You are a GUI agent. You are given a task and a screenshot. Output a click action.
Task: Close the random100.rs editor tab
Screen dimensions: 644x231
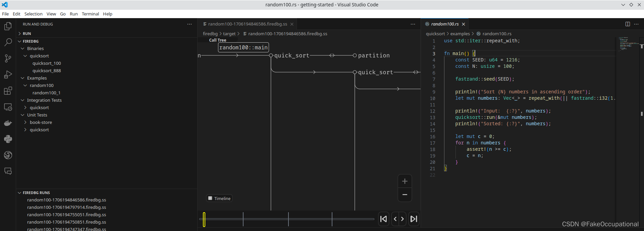click(464, 24)
